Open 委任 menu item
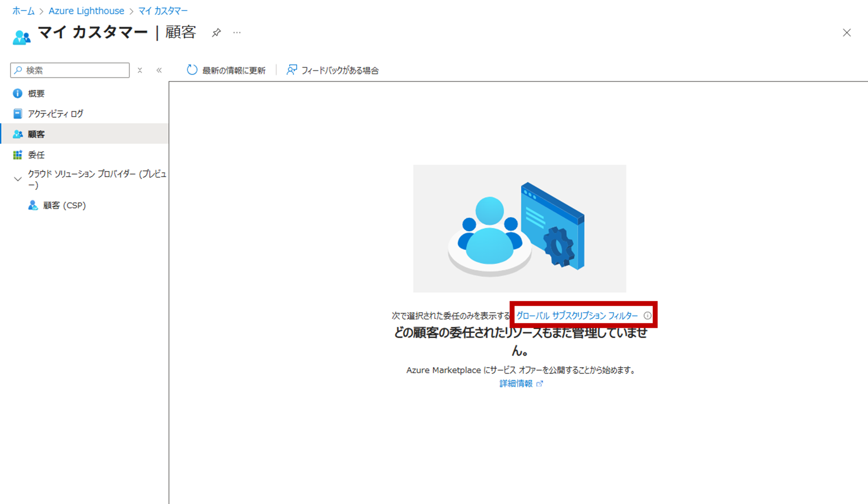 point(36,155)
